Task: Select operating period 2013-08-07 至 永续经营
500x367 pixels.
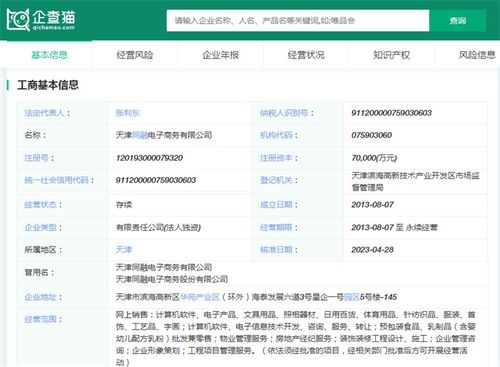Action: pos(394,227)
